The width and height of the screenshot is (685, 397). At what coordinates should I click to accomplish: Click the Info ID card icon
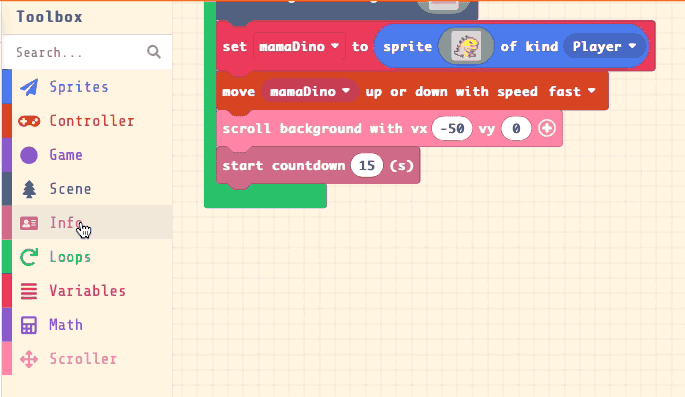point(29,223)
